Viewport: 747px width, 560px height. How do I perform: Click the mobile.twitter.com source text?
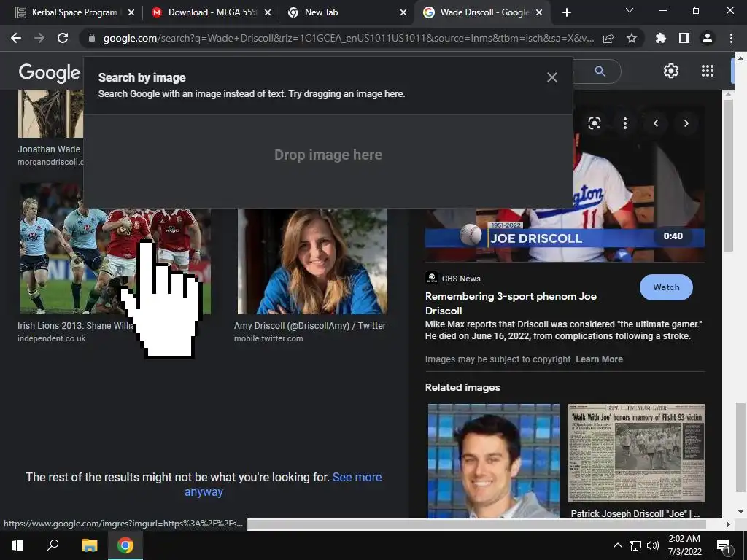(268, 338)
